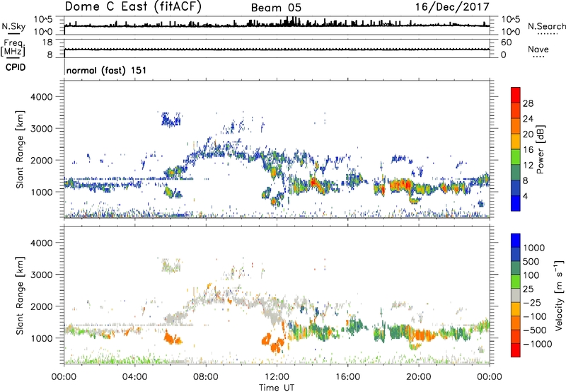Click the yellow 16–20 dB Power colorbar segment
This screenshot has width=566, height=392.
[x=516, y=141]
